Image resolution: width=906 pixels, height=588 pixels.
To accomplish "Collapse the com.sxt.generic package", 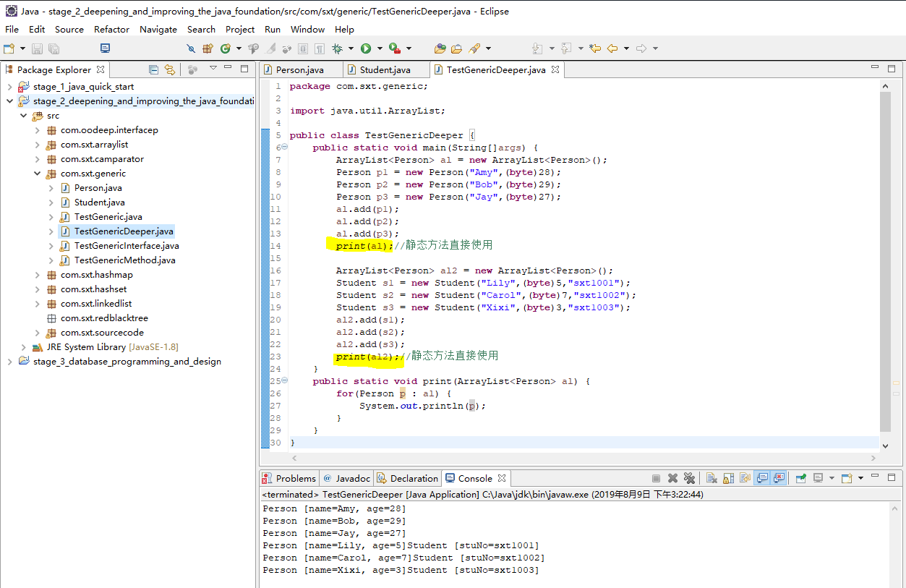I will [x=37, y=174].
